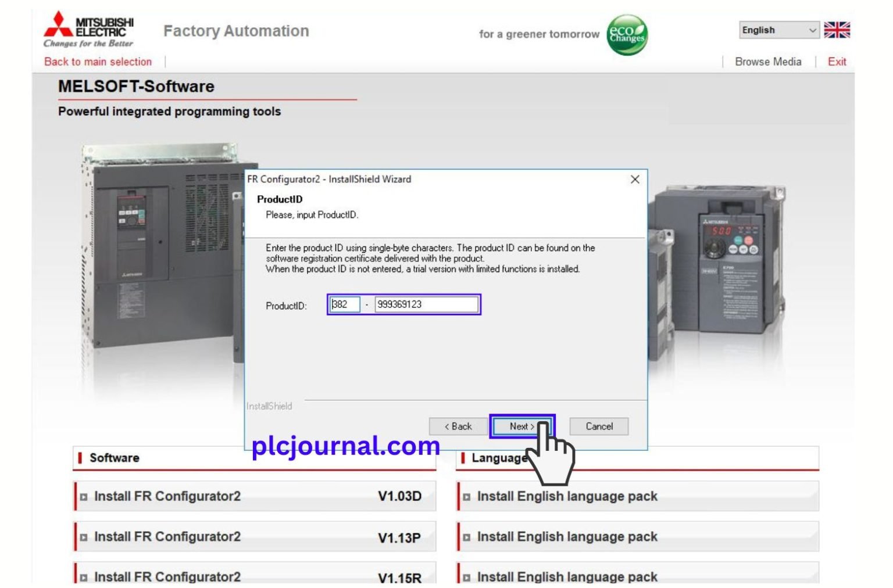
Task: Click the red square icon beside the first Install English language pack
Action: point(466,497)
